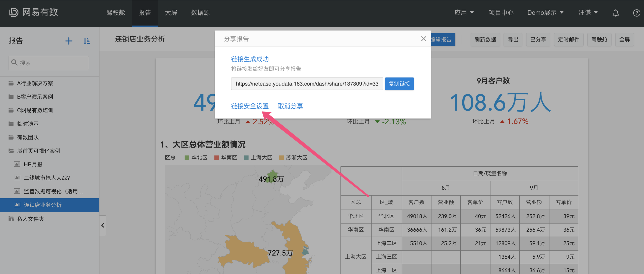Click the 上海二区 row cell

pyautogui.click(x=386, y=243)
